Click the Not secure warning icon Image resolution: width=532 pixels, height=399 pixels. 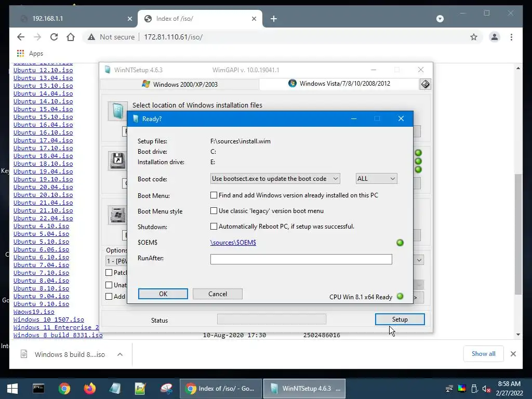point(91,37)
